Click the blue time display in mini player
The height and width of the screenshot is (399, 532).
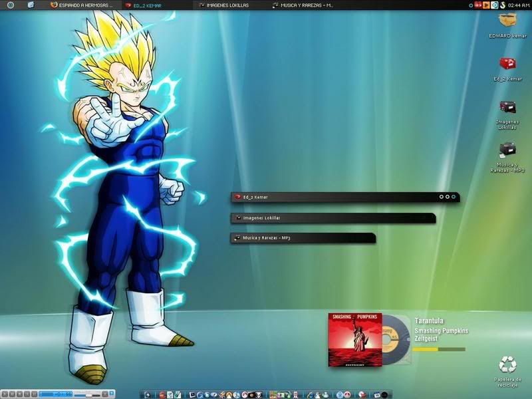point(56,394)
